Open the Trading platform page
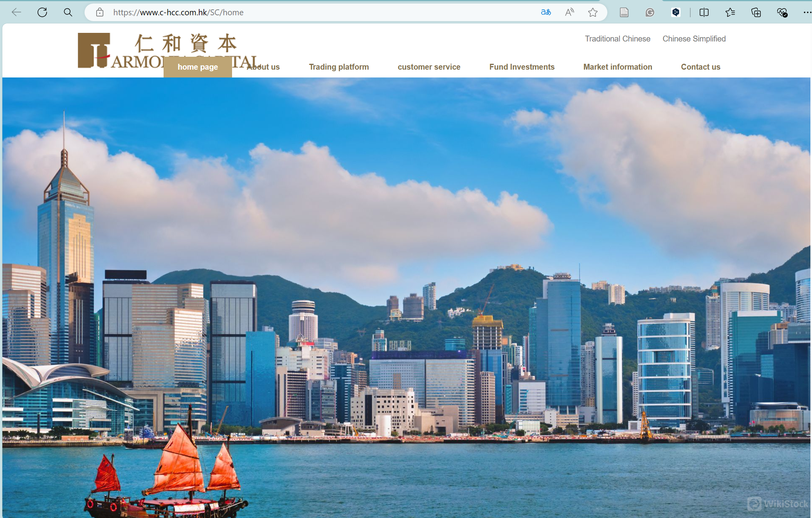 339,67
